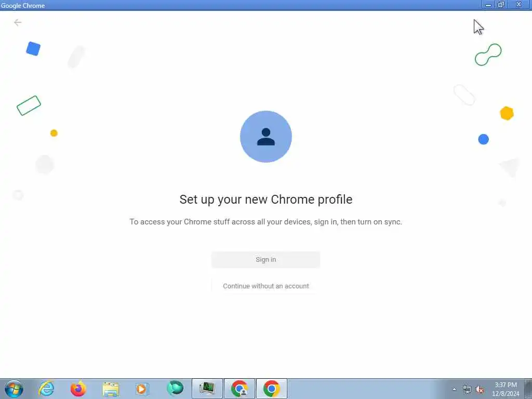Click the teal globe app in taskbar
This screenshot has width=532, height=399.
[x=175, y=389]
